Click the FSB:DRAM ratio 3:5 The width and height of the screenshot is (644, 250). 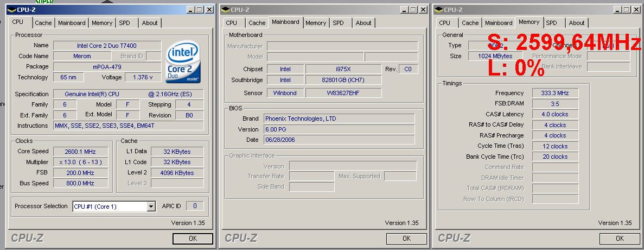[x=555, y=104]
